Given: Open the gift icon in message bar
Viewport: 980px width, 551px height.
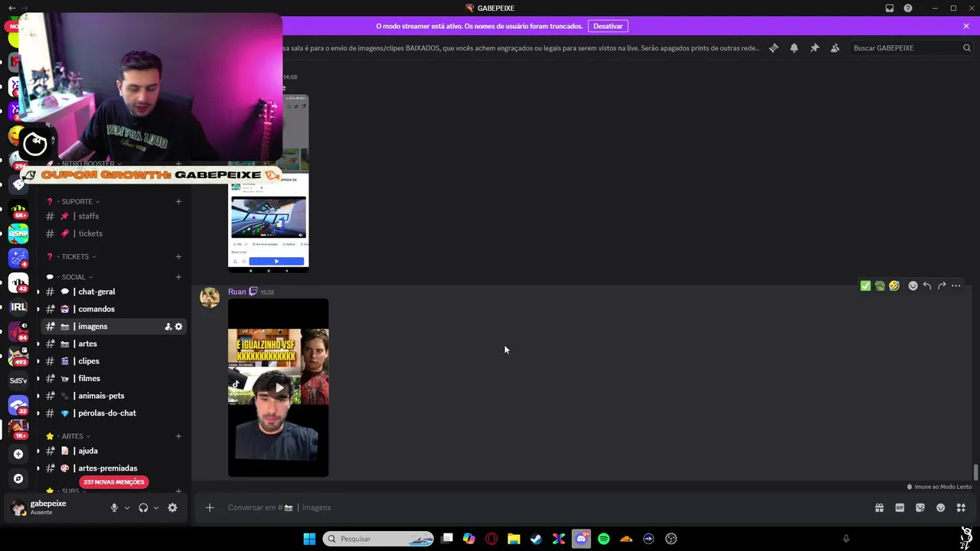Looking at the screenshot, I should pyautogui.click(x=879, y=507).
